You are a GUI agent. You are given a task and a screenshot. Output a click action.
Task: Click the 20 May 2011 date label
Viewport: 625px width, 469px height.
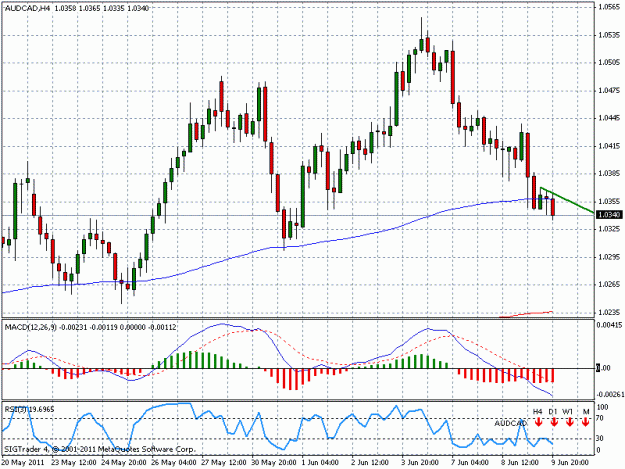tap(22, 463)
